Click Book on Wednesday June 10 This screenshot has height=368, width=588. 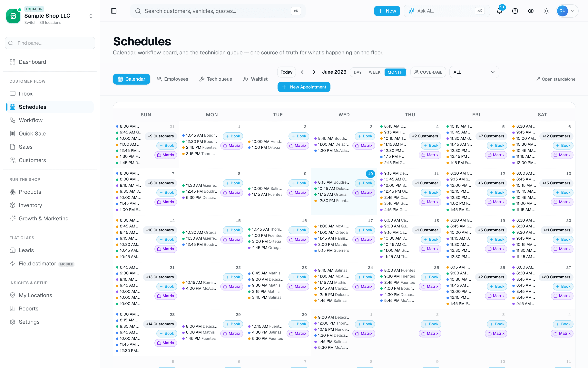point(365,183)
